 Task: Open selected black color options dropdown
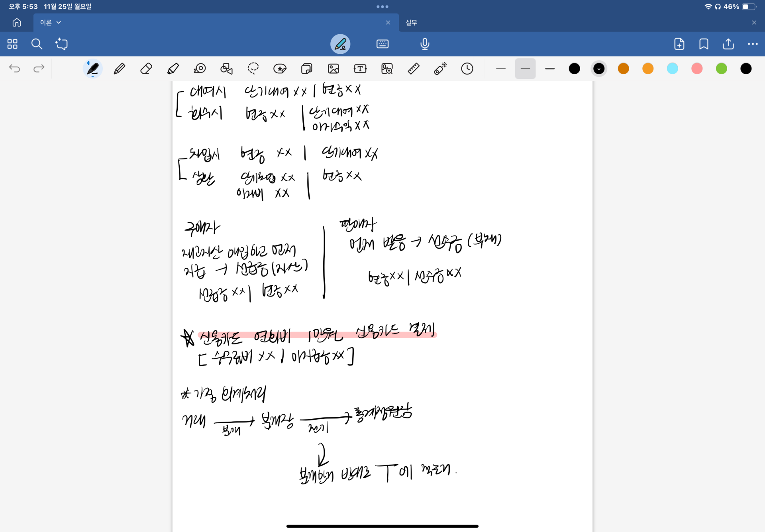599,69
